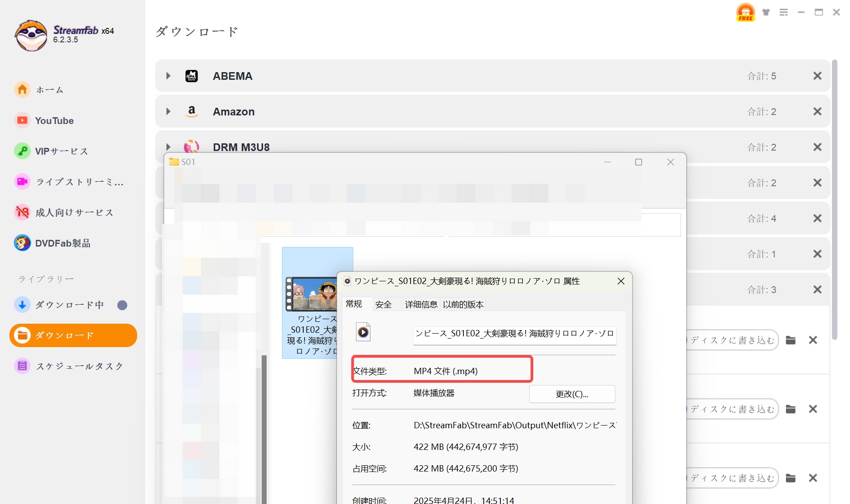Image resolution: width=850 pixels, height=504 pixels.
Task: Click the media file icon in properties
Action: [x=363, y=332]
